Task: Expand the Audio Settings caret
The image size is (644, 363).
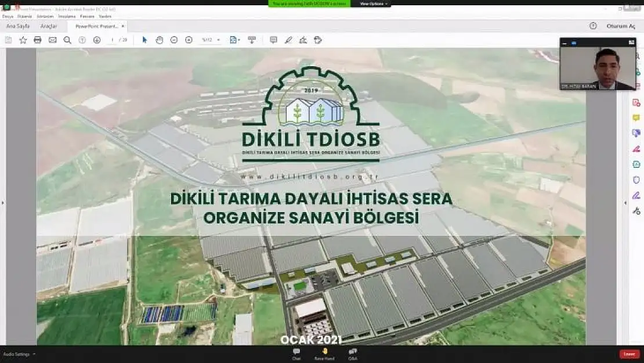Action: (34, 354)
